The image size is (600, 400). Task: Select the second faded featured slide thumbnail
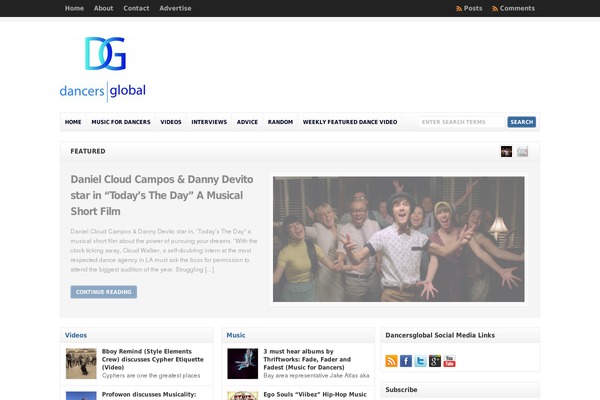pyautogui.click(x=523, y=151)
